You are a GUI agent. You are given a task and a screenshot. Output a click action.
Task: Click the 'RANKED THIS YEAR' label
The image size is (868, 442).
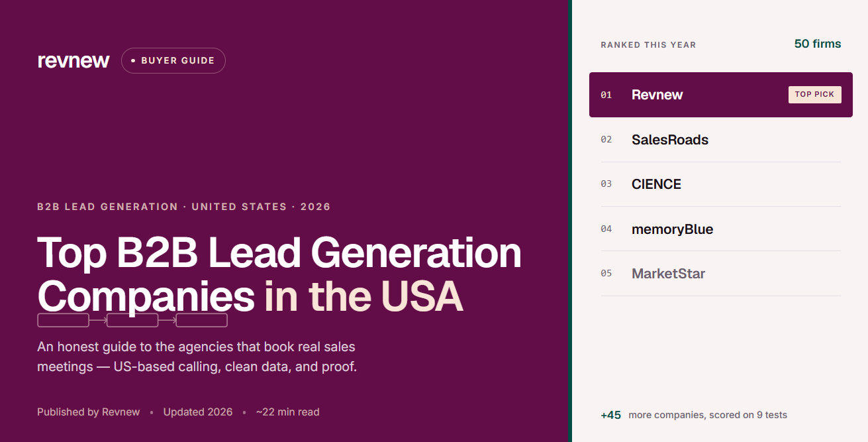click(648, 45)
